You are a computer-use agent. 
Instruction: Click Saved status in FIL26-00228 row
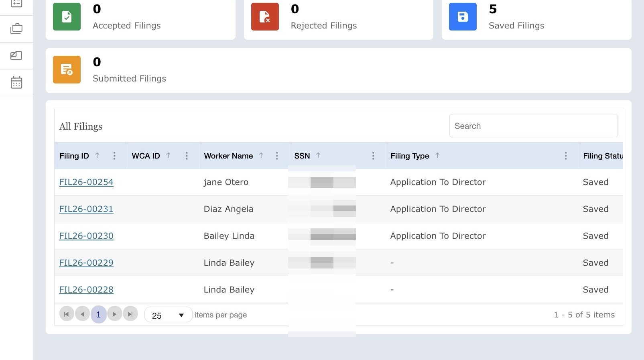click(x=595, y=290)
